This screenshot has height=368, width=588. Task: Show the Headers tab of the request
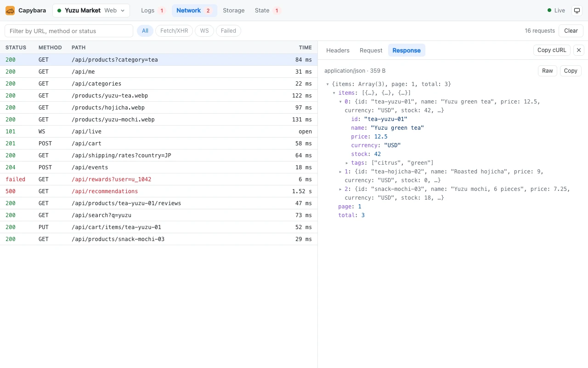coord(338,50)
